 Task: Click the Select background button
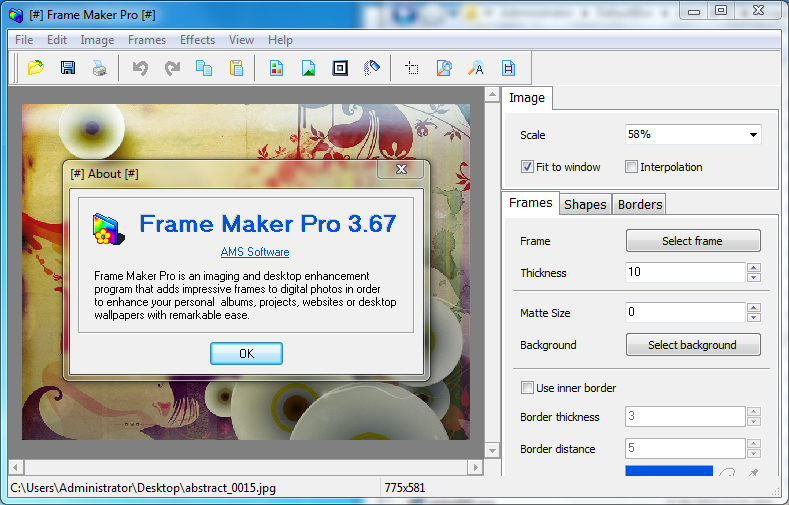pyautogui.click(x=693, y=345)
